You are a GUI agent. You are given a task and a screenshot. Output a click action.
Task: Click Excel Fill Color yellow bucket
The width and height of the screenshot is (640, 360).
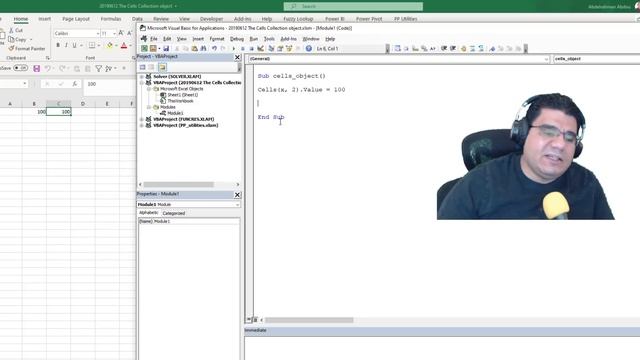click(x=109, y=46)
